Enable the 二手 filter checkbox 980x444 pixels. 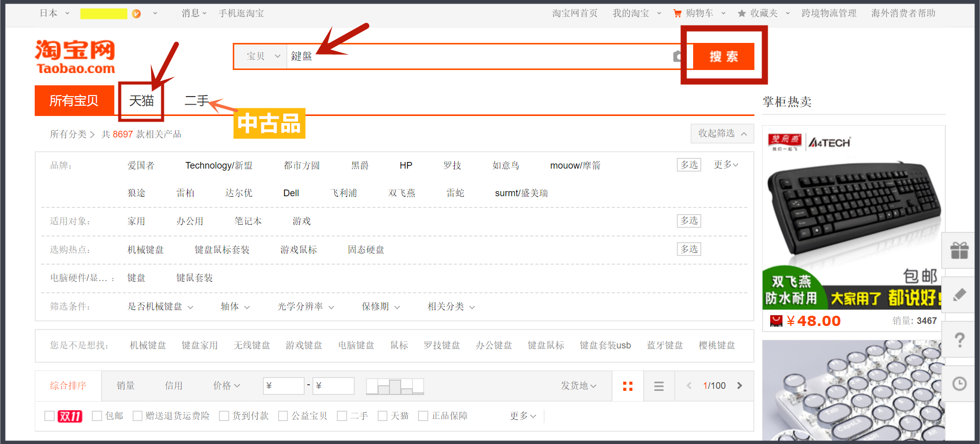pos(342,416)
